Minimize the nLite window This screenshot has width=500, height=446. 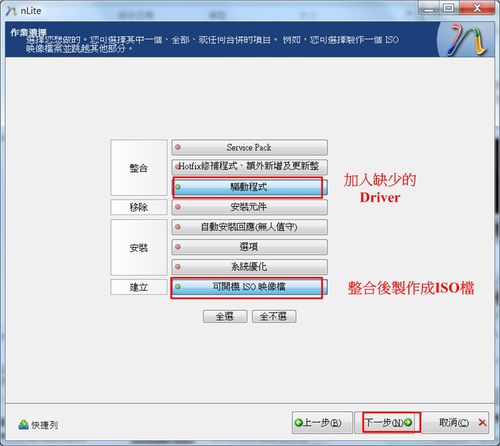tap(429, 8)
